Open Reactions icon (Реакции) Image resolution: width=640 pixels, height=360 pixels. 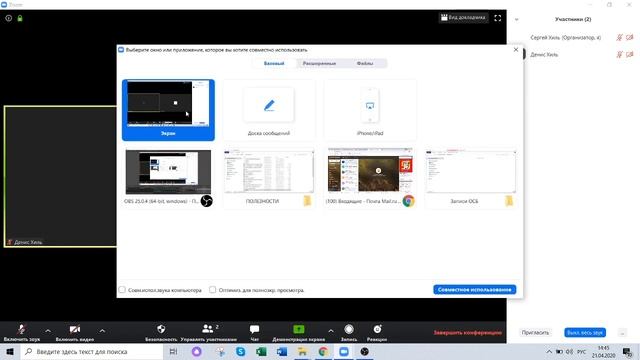tap(377, 329)
